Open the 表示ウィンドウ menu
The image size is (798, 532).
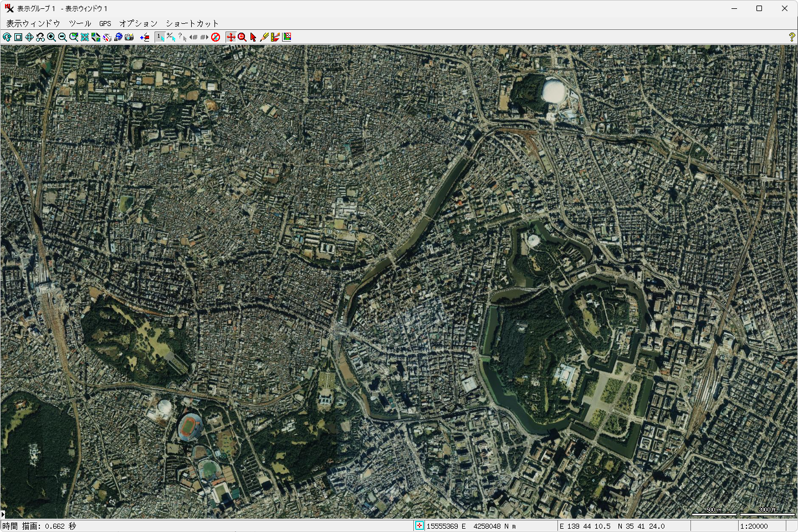(33, 23)
